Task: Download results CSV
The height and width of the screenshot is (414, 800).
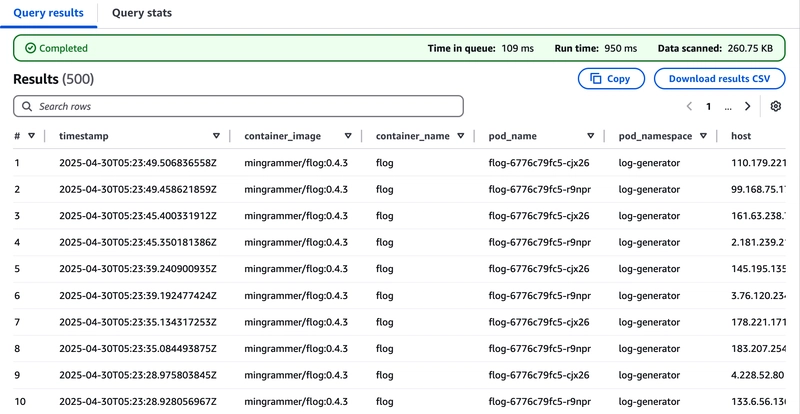Action: coord(719,79)
